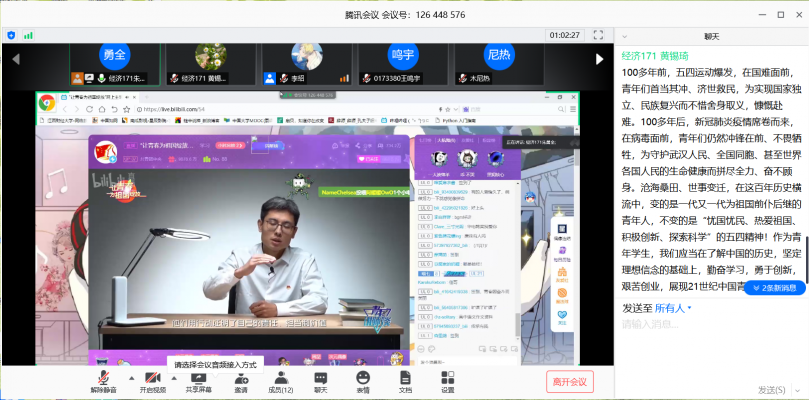Click the orange host icon on the 勇全 tile
Image resolution: width=809 pixels, height=400 pixels.
77,78
